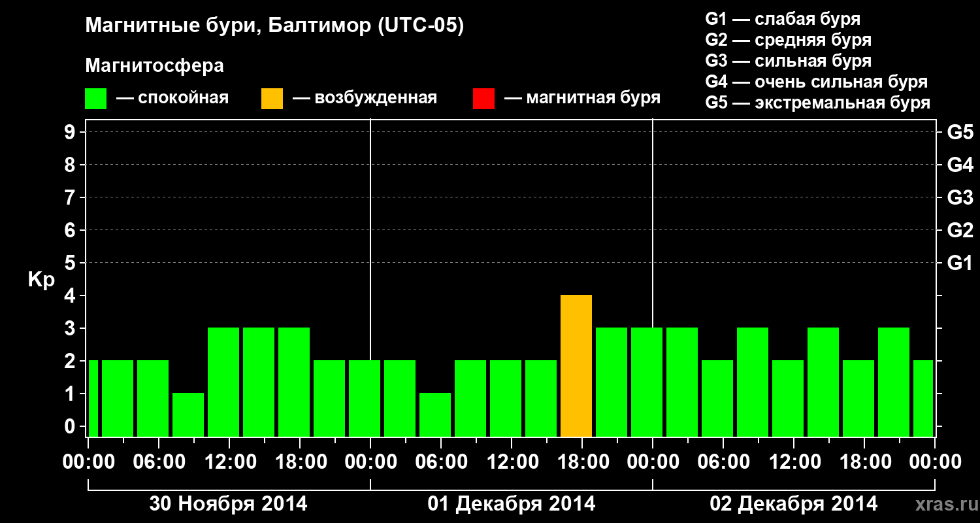Click the 18:00 time label above 30 Ноября
Image resolution: width=980 pixels, height=523 pixels.
(300, 462)
